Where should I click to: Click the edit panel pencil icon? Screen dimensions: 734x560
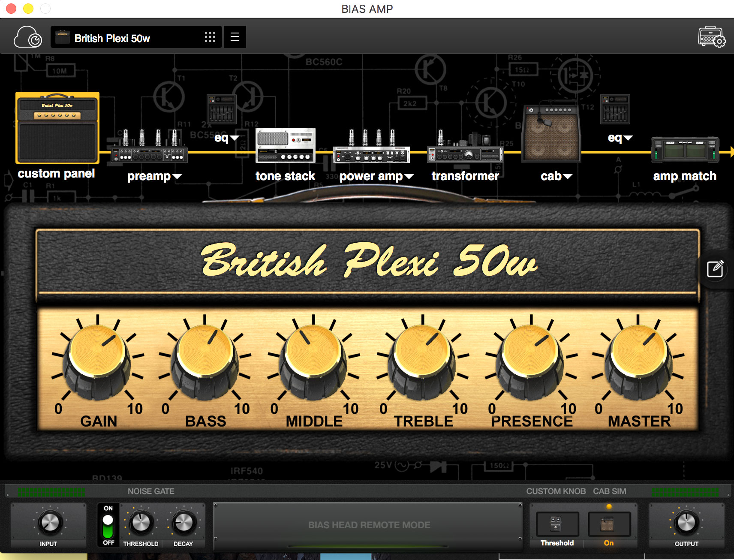[x=715, y=269]
